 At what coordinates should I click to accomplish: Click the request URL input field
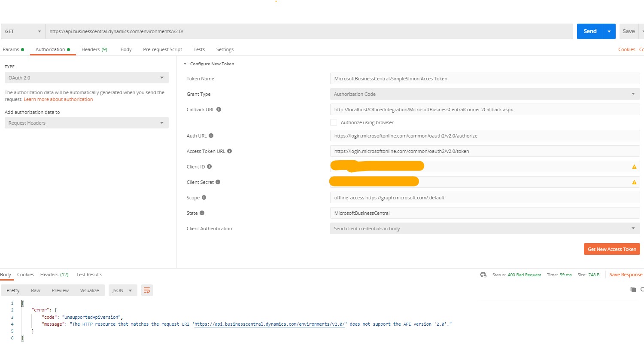click(x=309, y=31)
